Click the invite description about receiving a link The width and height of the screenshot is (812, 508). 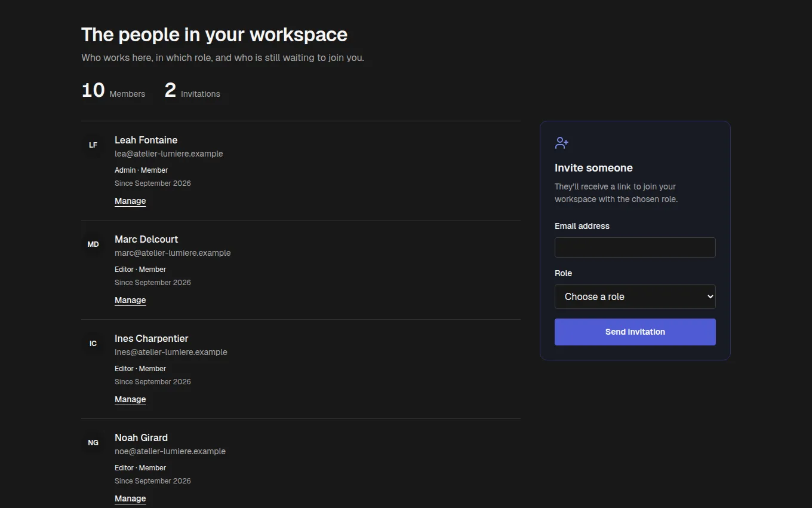pyautogui.click(x=616, y=192)
